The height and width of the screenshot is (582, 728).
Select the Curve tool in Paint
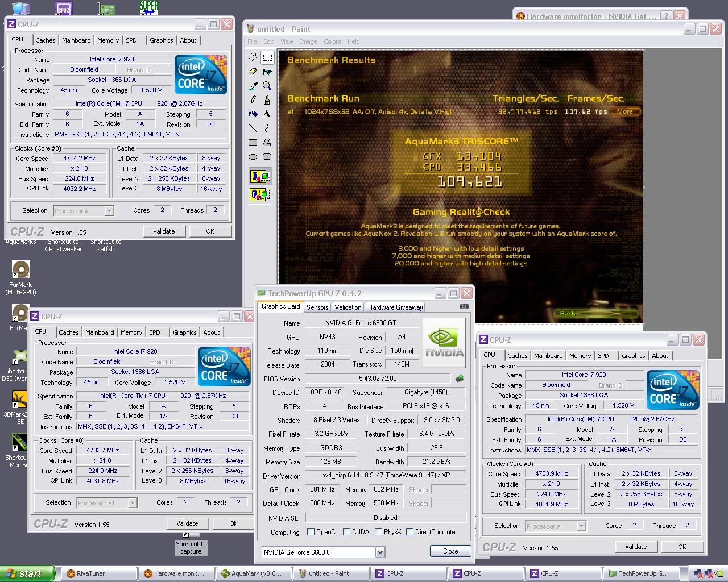tap(267, 128)
